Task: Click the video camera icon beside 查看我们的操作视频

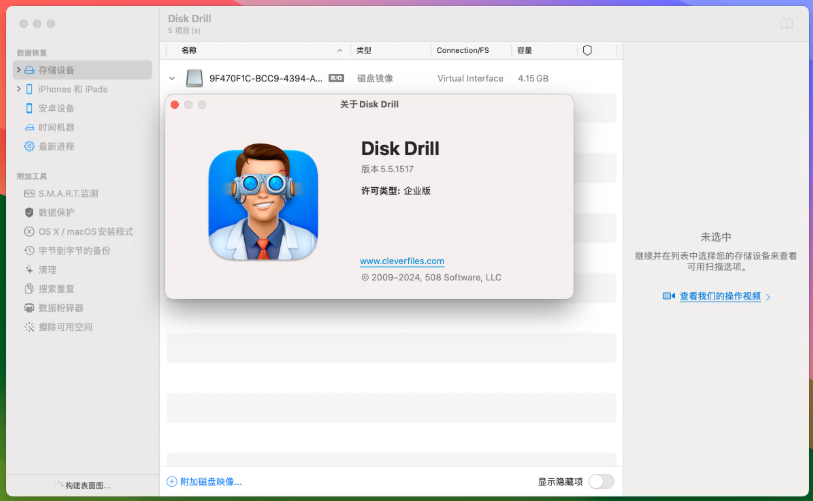Action: click(668, 296)
